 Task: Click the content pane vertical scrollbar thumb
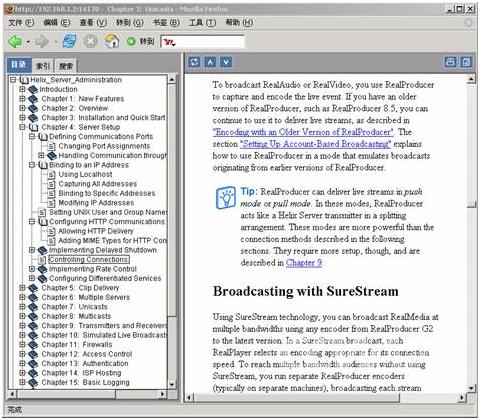click(471, 204)
